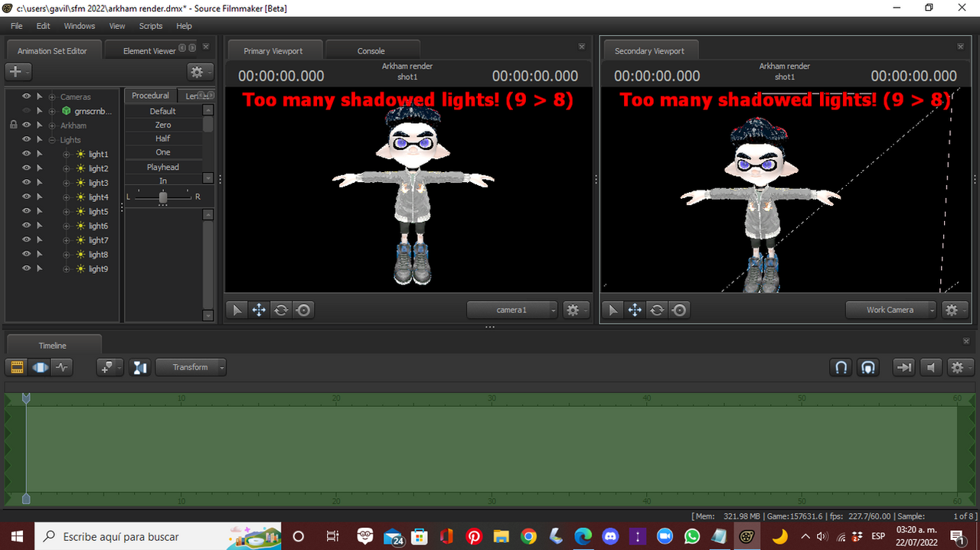Screen dimensions: 980x550
Task: Open the Work Camera dropdown
Action: click(891, 310)
